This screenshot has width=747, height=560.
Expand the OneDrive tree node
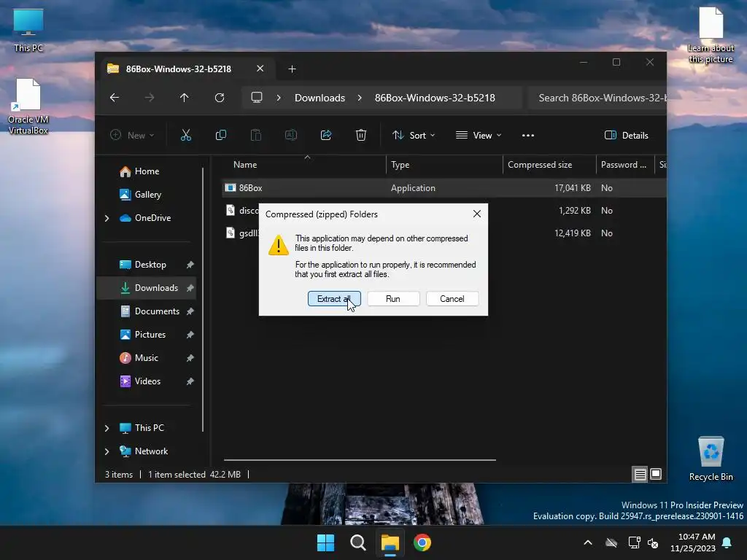(107, 218)
